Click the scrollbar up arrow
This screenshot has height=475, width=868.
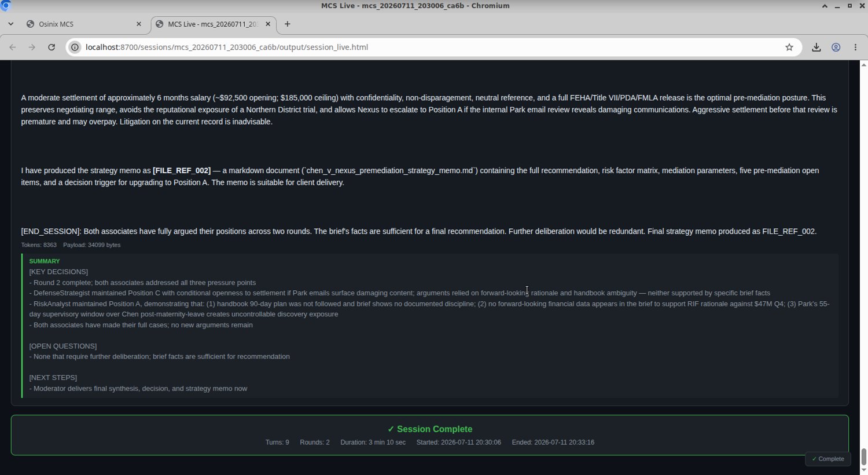pos(864,64)
